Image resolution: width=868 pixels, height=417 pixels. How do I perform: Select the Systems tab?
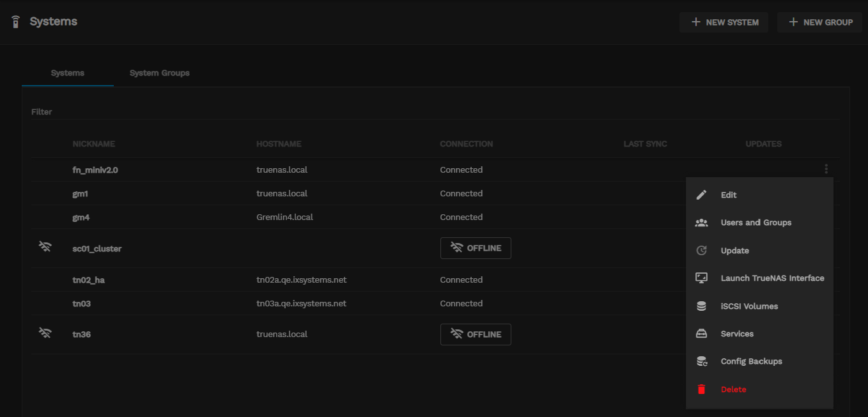[67, 73]
